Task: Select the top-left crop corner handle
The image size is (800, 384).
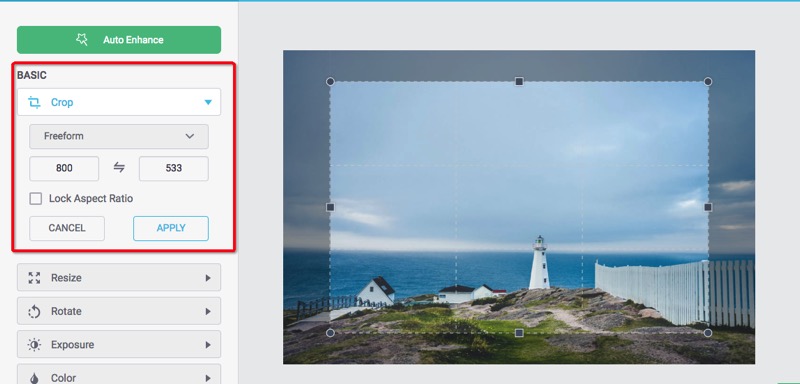Action: 330,82
